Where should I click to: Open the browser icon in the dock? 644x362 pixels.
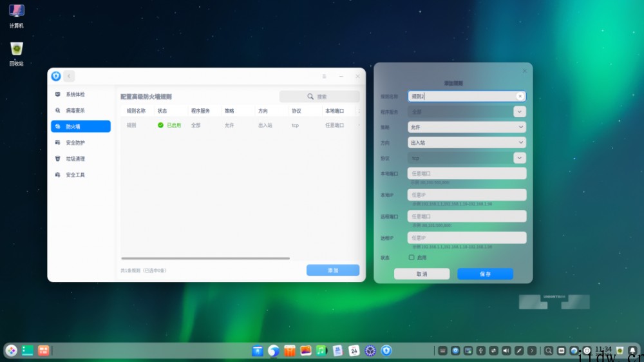pyautogui.click(x=274, y=350)
